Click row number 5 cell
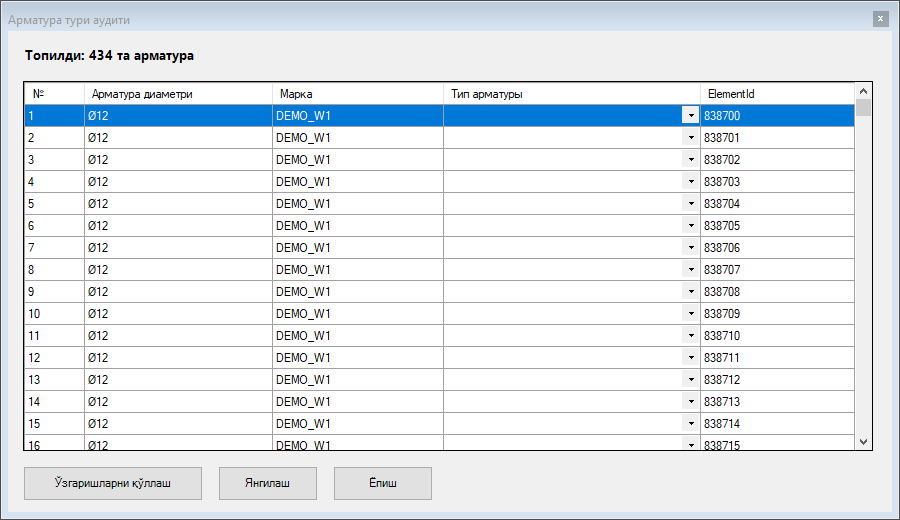 (55, 204)
